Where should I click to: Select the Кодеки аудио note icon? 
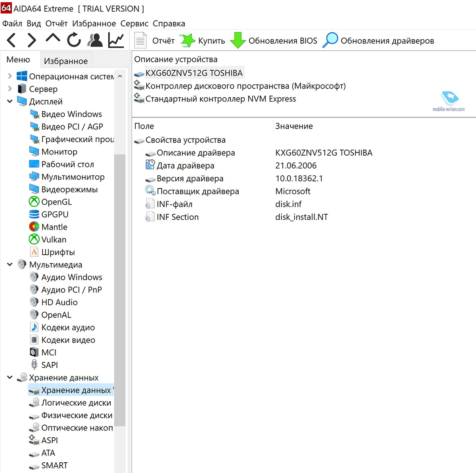pos(34,327)
